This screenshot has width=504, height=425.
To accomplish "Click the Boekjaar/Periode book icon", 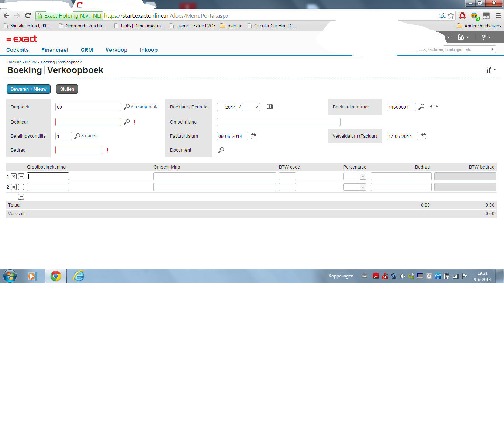I will [270, 107].
